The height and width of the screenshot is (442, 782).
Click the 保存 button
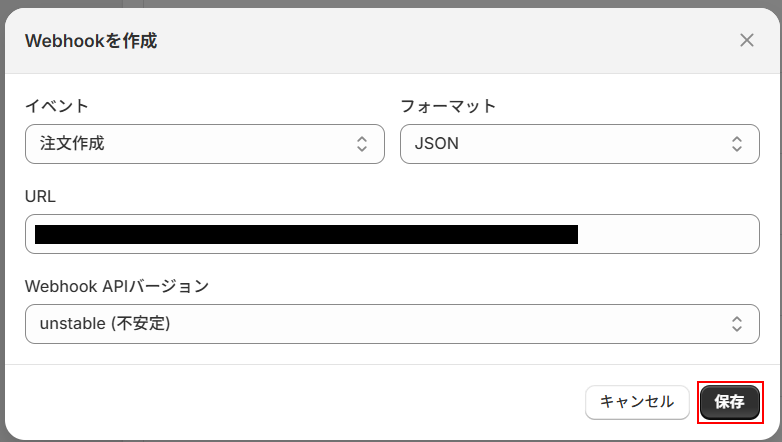point(730,402)
